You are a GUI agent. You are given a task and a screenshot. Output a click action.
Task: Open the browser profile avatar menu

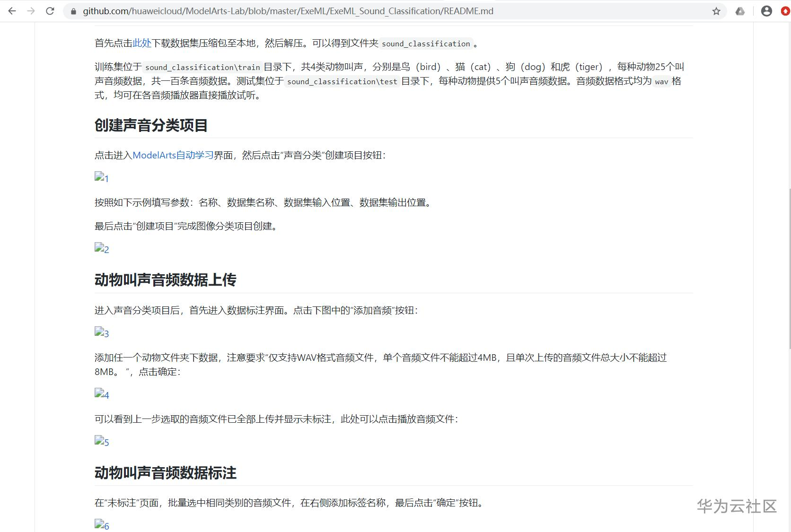pyautogui.click(x=766, y=11)
